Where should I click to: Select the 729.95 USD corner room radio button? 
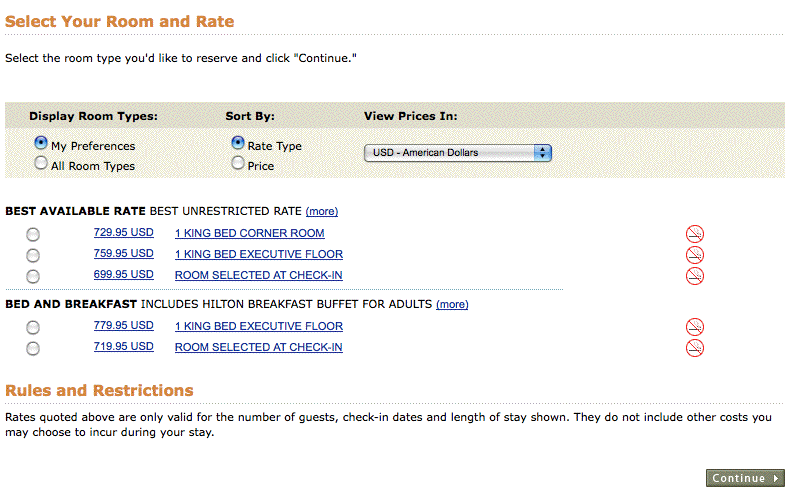click(33, 234)
